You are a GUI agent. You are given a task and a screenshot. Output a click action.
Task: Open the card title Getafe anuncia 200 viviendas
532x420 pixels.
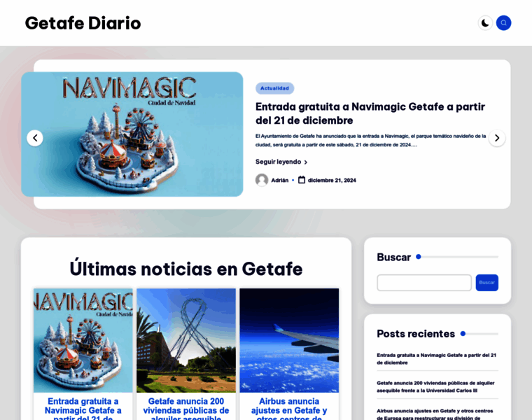[x=186, y=409]
